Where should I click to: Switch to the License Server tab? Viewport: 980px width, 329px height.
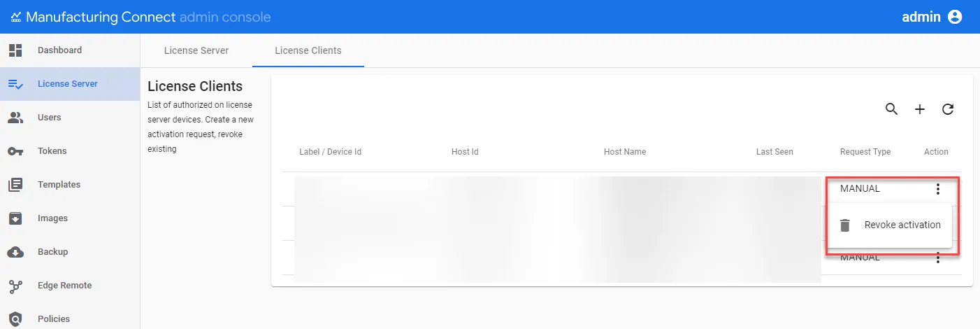coord(196,50)
